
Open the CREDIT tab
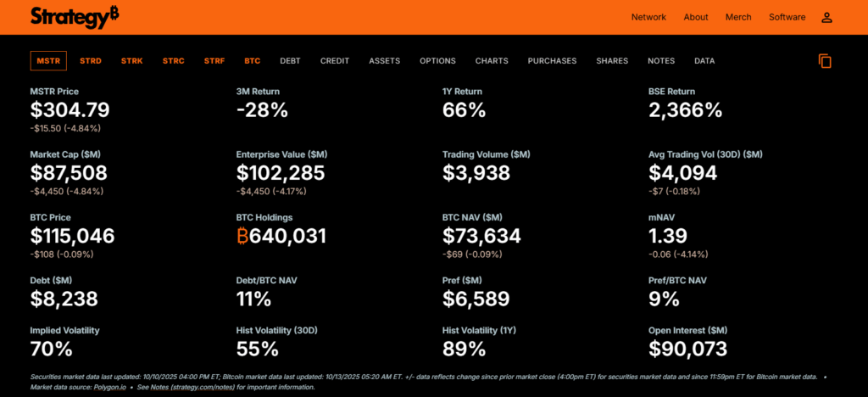(334, 61)
